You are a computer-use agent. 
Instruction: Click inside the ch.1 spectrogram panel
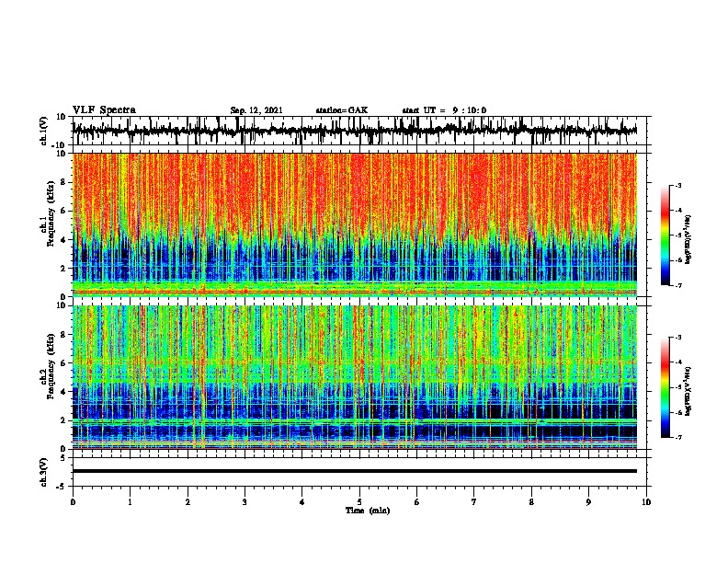click(x=355, y=224)
